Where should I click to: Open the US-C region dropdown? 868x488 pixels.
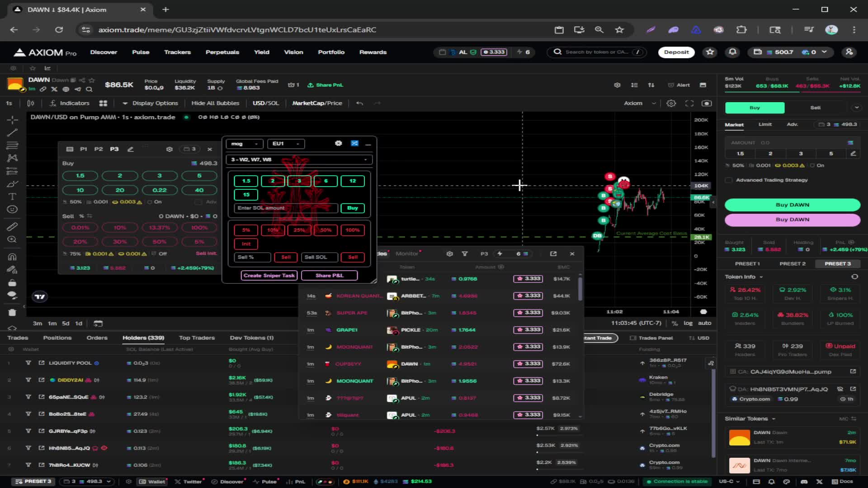(729, 481)
